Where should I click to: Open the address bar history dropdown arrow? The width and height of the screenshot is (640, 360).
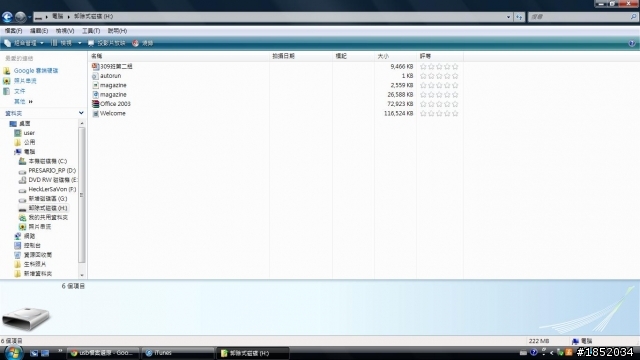coord(508,17)
